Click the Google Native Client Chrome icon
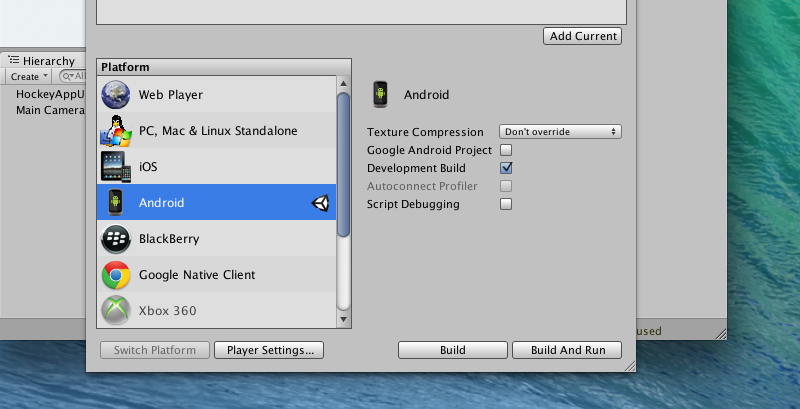 [116, 275]
